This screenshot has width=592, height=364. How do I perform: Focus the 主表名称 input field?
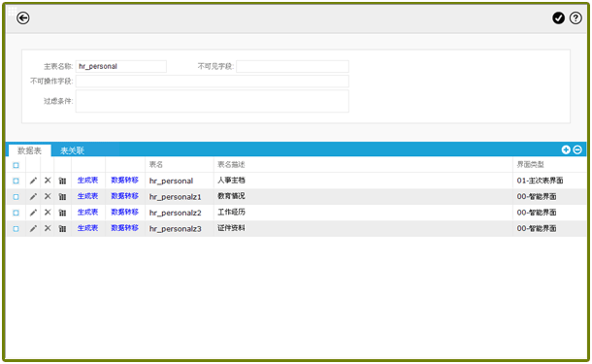(120, 66)
